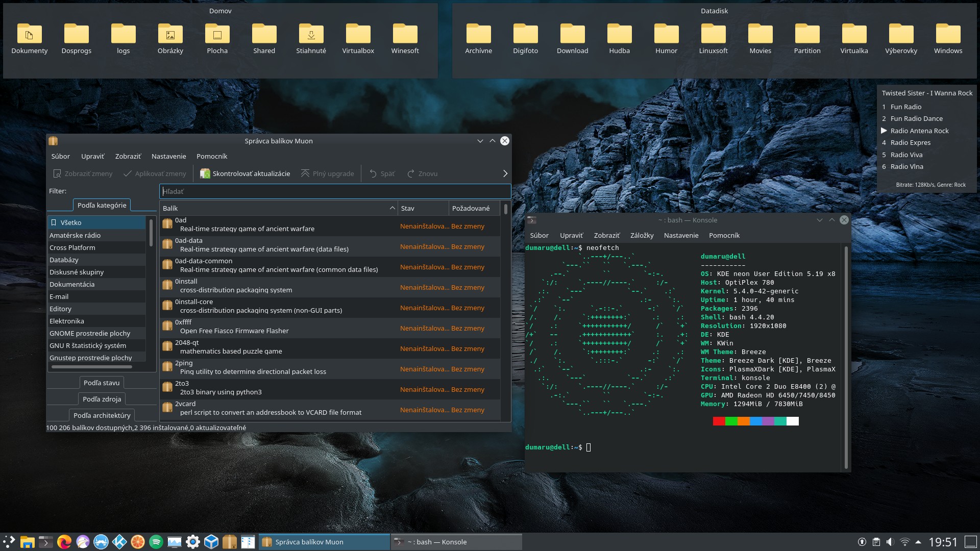980x551 pixels.
Task: Click the Plný upgrade toolbar icon
Action: coord(305,173)
